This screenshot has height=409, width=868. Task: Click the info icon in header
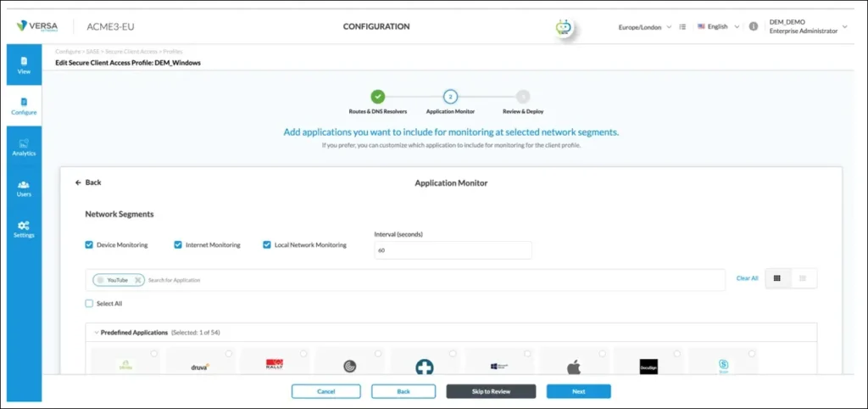click(x=754, y=27)
